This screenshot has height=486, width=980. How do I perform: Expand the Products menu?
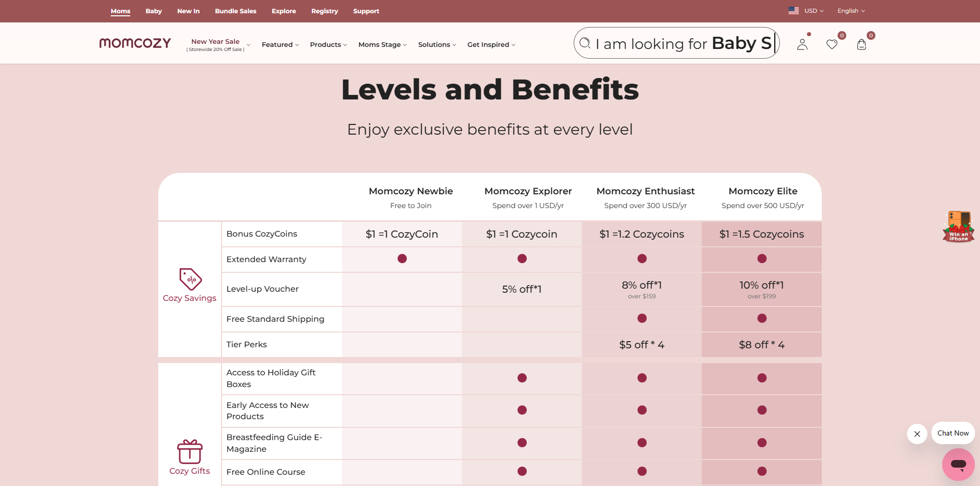[x=328, y=45]
